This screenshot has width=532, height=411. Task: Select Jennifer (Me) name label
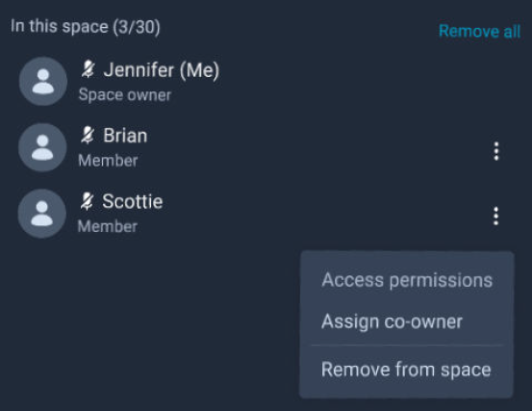point(162,70)
